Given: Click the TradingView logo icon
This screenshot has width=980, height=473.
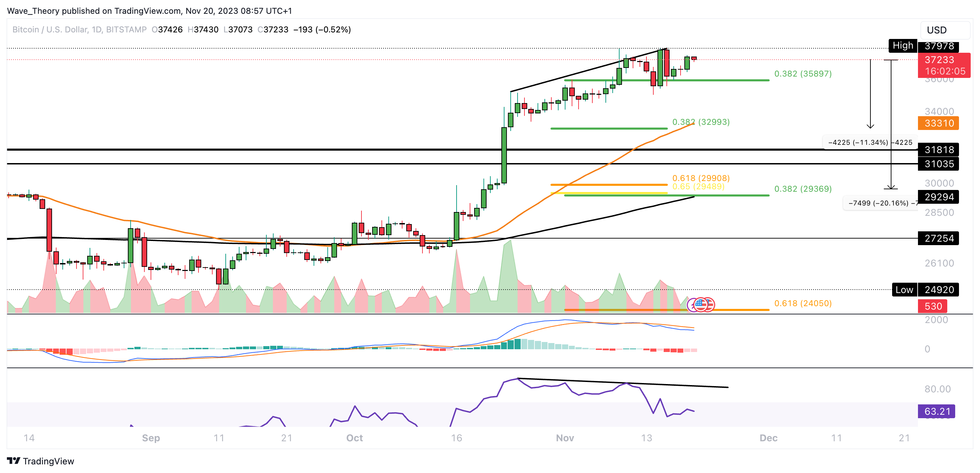Looking at the screenshot, I should click(14, 461).
